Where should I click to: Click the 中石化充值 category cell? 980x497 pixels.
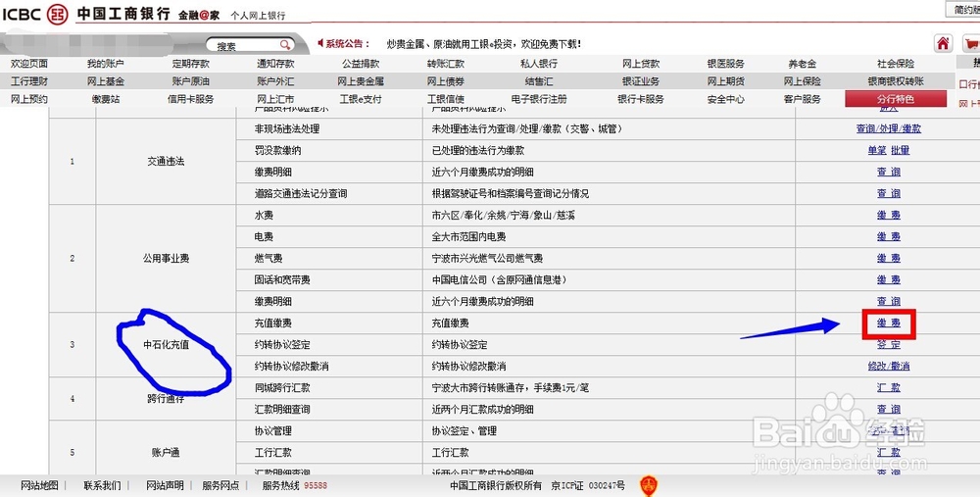[x=166, y=344]
